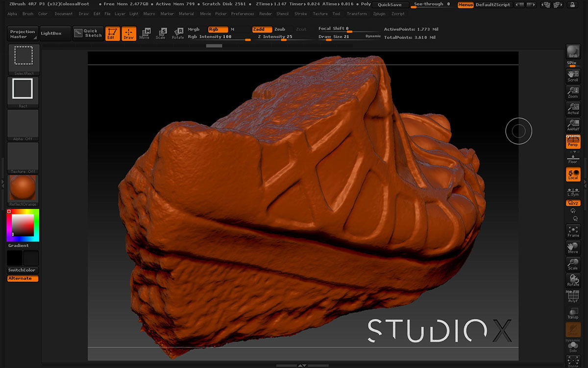Toggle Persp perspective mode
Image resolution: width=588 pixels, height=368 pixels.
(x=573, y=141)
